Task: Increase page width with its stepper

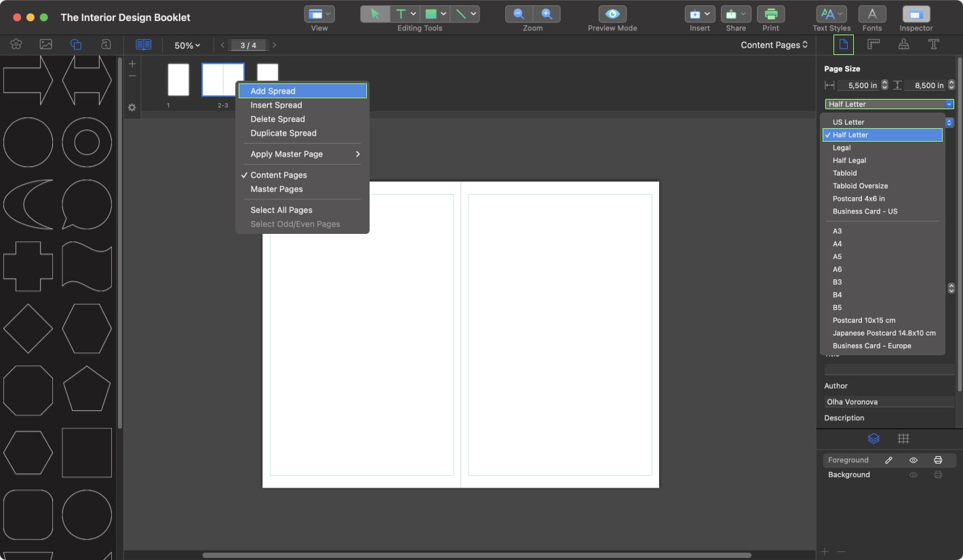Action: pyautogui.click(x=883, y=82)
